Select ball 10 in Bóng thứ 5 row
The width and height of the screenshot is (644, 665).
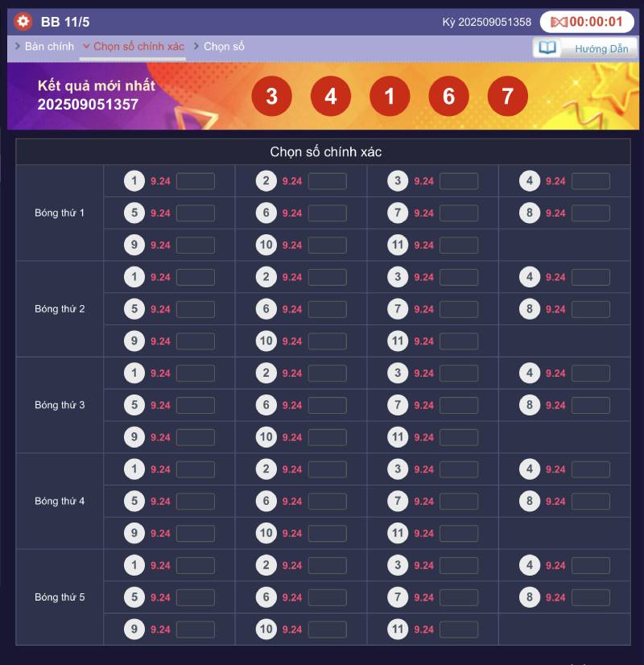(266, 629)
